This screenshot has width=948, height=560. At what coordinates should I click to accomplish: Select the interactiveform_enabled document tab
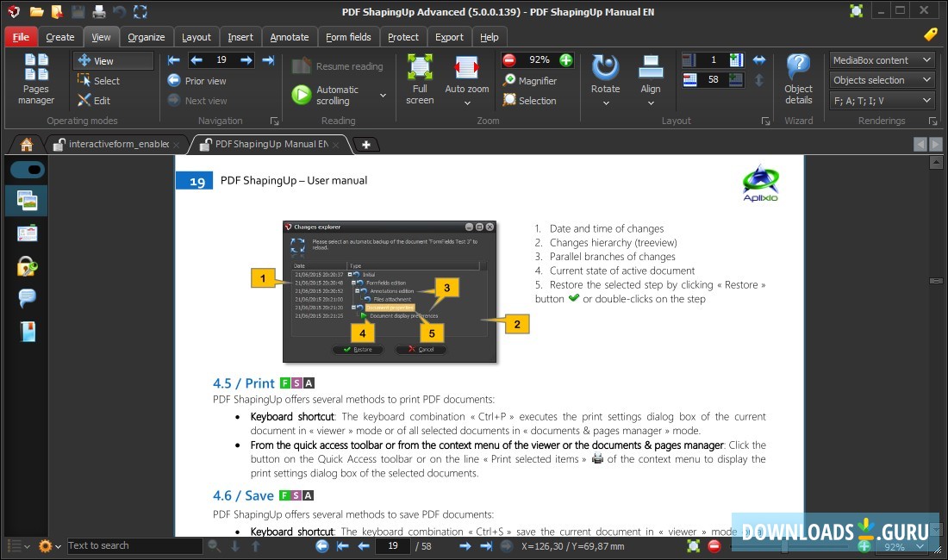click(116, 144)
